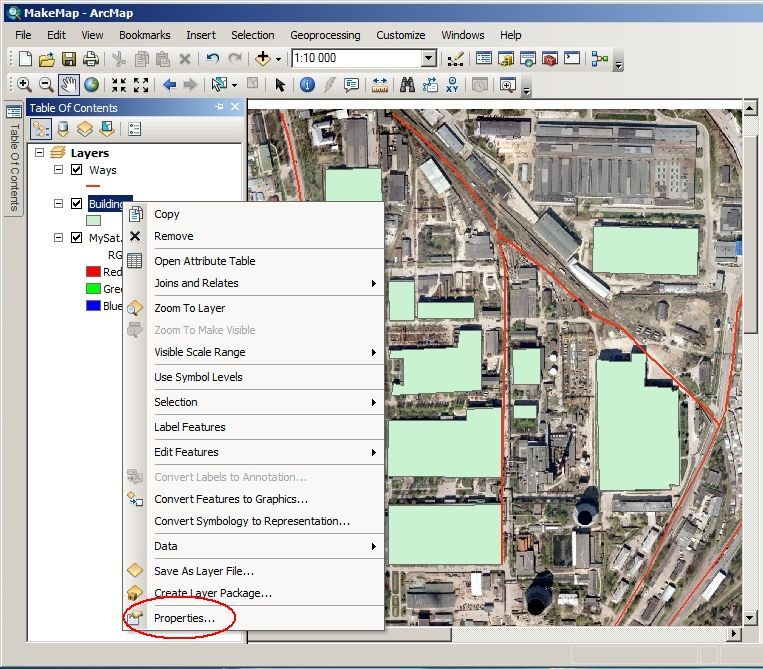Viewport: 763px width, 669px height.
Task: Click the Full Extent globe icon
Action: pos(91,85)
